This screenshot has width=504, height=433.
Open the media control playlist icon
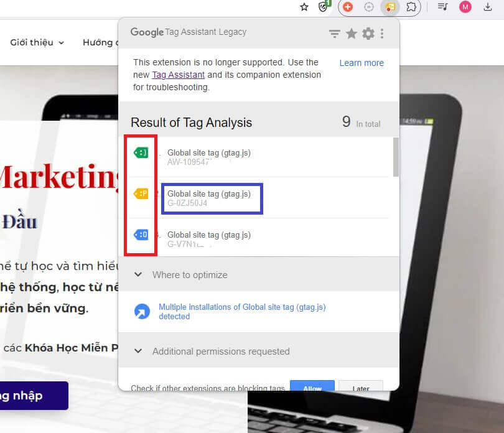point(442,6)
